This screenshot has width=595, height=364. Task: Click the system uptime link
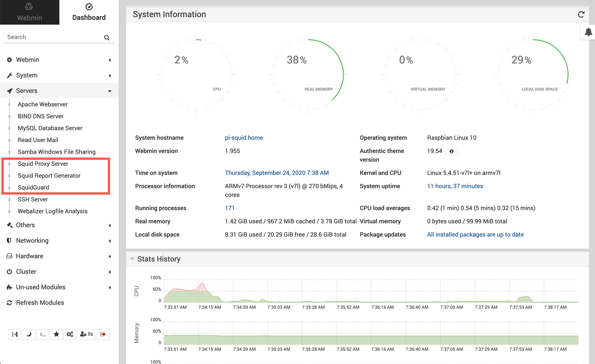pos(455,186)
